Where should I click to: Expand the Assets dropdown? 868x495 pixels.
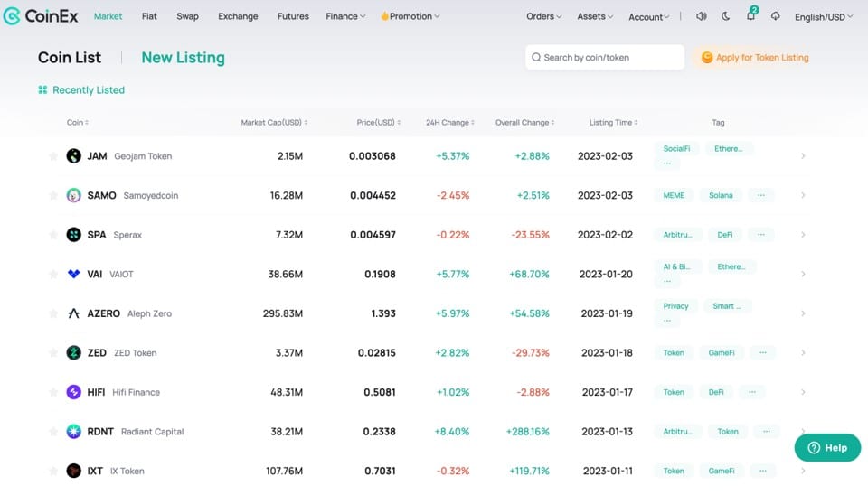tap(594, 16)
